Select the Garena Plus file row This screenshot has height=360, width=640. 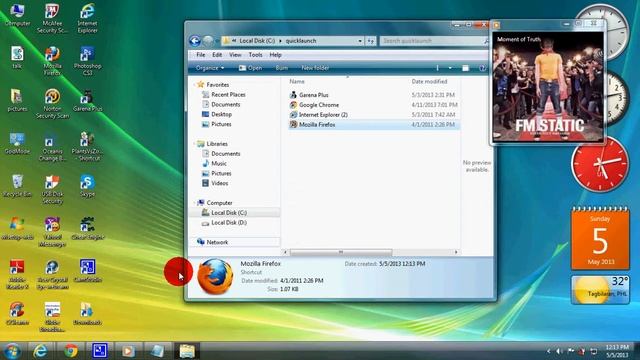pyautogui.click(x=374, y=95)
